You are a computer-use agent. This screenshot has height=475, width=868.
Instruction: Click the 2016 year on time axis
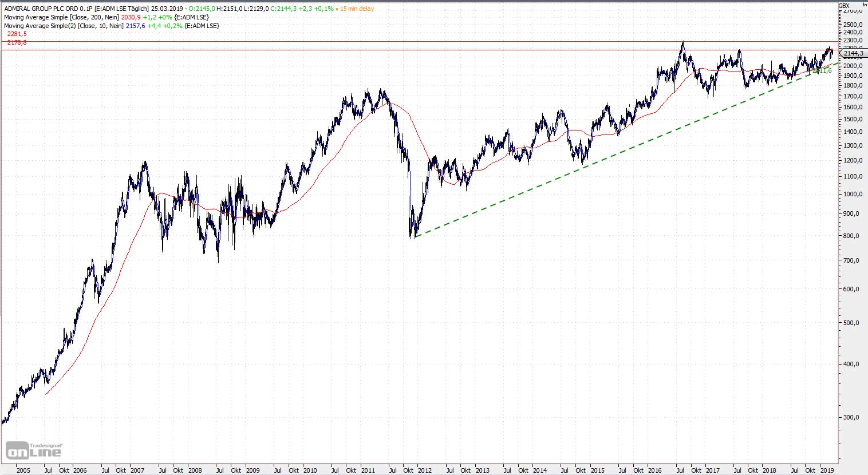(x=654, y=470)
